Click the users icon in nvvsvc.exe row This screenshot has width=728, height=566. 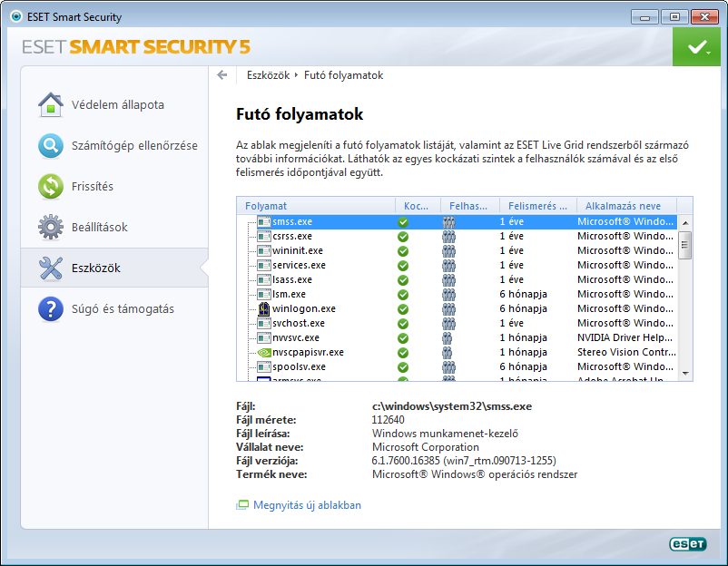pos(447,337)
